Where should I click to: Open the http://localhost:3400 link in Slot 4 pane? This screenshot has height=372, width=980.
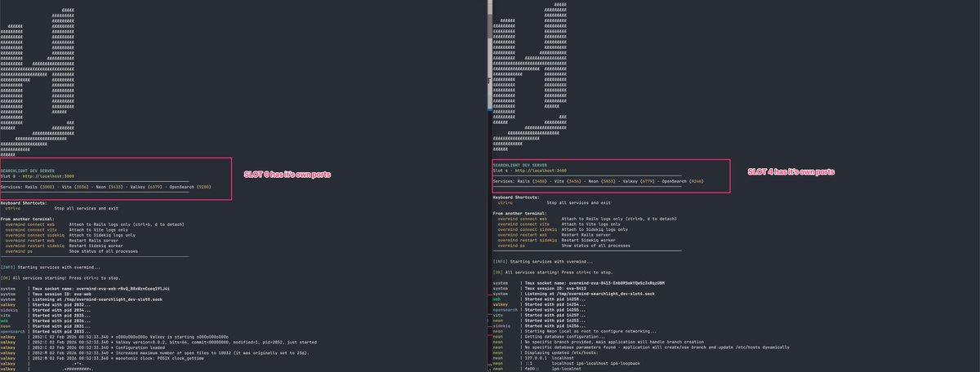[541, 170]
